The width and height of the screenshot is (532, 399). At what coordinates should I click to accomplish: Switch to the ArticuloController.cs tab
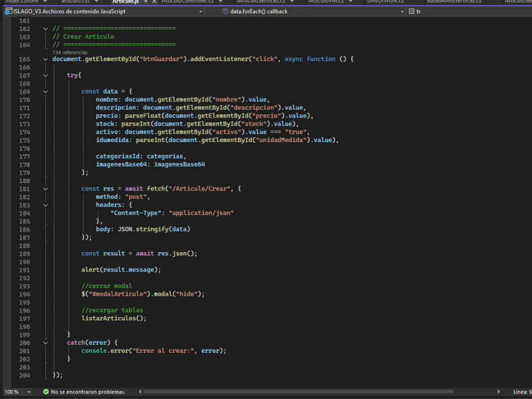click(x=187, y=2)
